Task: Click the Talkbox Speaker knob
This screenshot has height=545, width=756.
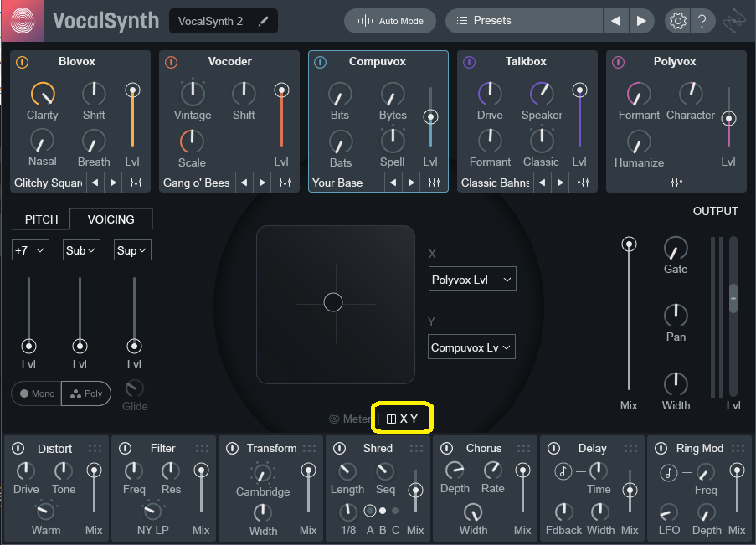Action: pos(542,94)
